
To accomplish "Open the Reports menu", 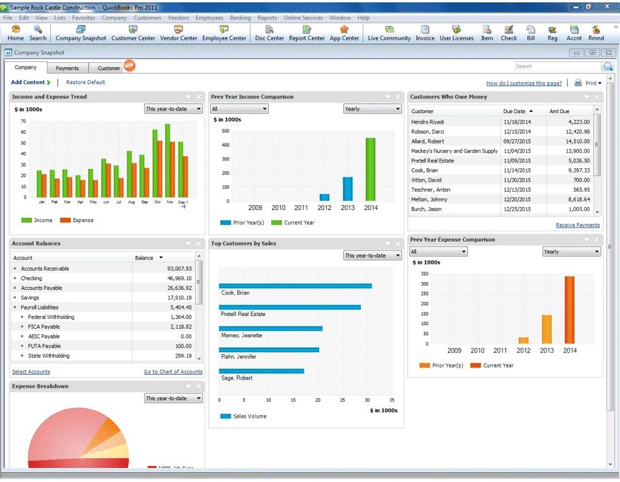I will point(267,18).
